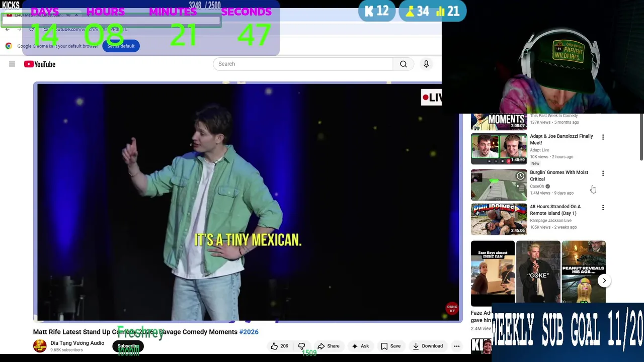
Task: Open Adapt & Joe Bartolozzi video thumbnail
Action: (499, 148)
